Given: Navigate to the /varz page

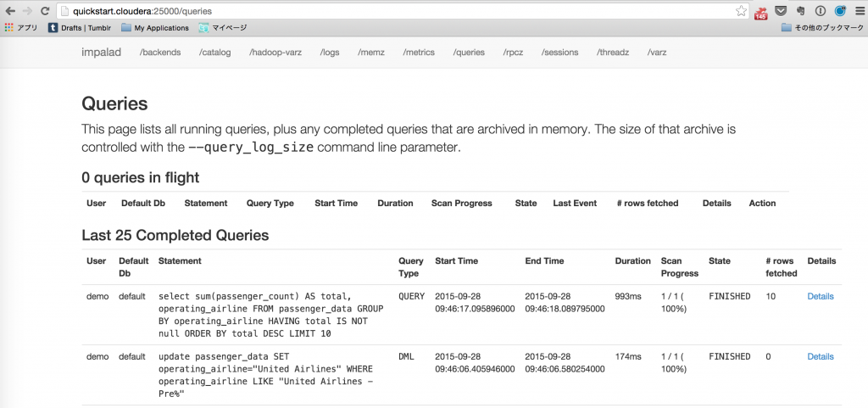Looking at the screenshot, I should (657, 52).
